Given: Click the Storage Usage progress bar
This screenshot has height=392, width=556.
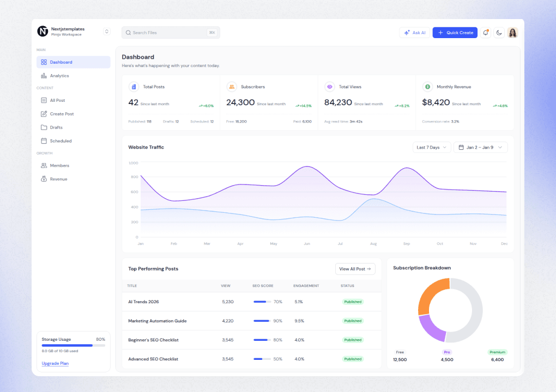Looking at the screenshot, I should 73,345.
